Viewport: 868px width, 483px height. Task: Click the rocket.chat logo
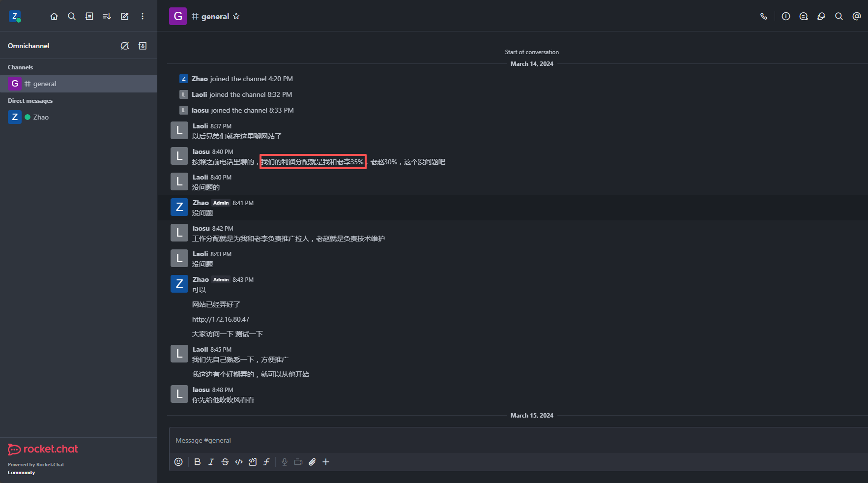pyautogui.click(x=43, y=449)
